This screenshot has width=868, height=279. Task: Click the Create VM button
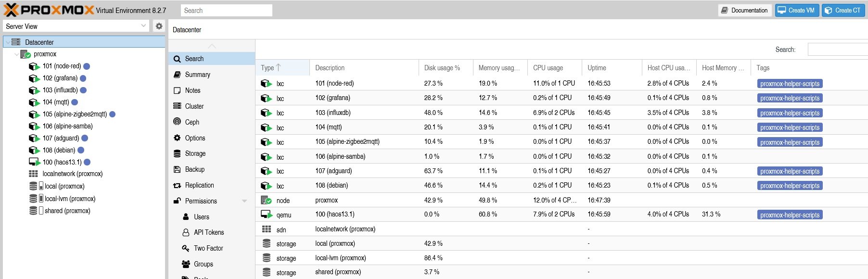(796, 10)
